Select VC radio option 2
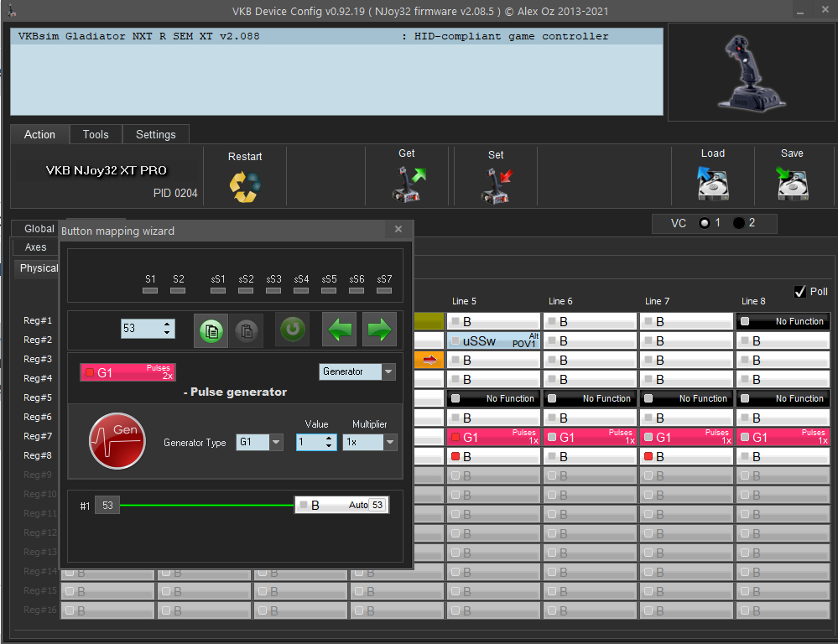 click(x=738, y=223)
